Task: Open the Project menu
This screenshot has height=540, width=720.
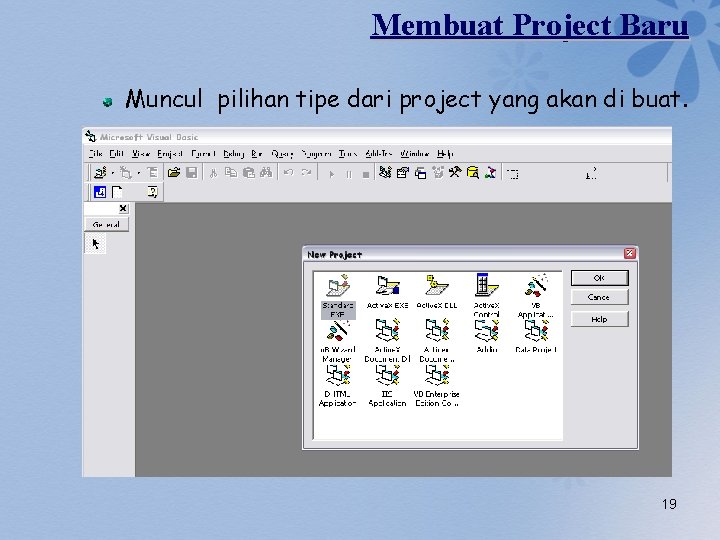Action: point(170,153)
